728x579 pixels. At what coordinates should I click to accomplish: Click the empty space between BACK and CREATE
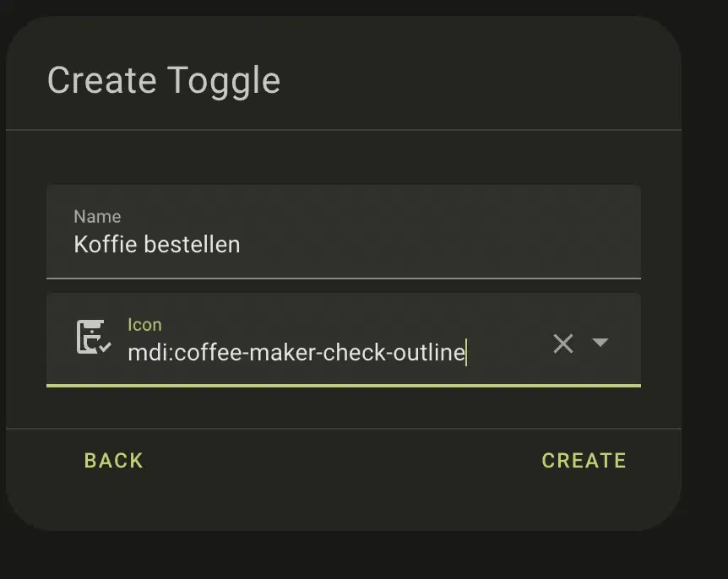338,461
